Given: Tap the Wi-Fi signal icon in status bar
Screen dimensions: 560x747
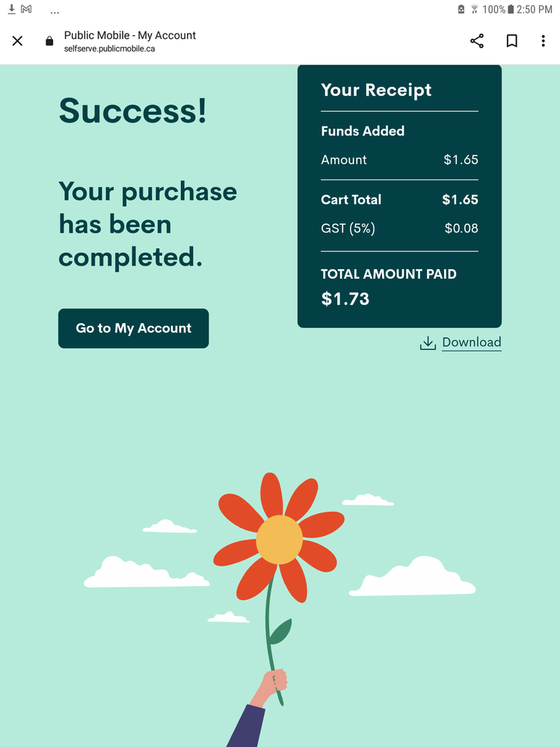Looking at the screenshot, I should click(x=474, y=10).
